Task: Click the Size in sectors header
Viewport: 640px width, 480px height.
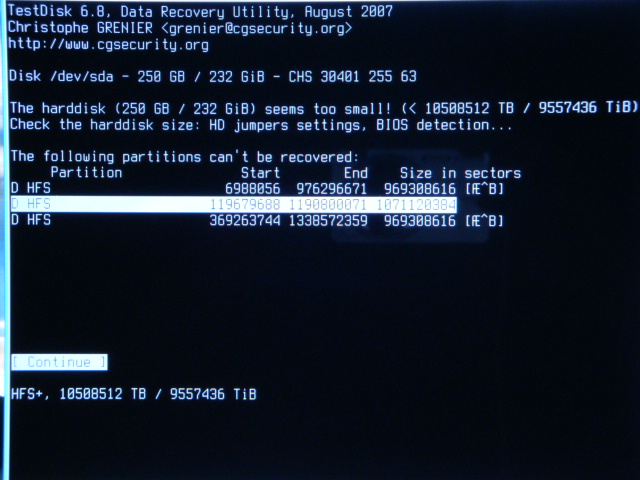Action: point(460,173)
